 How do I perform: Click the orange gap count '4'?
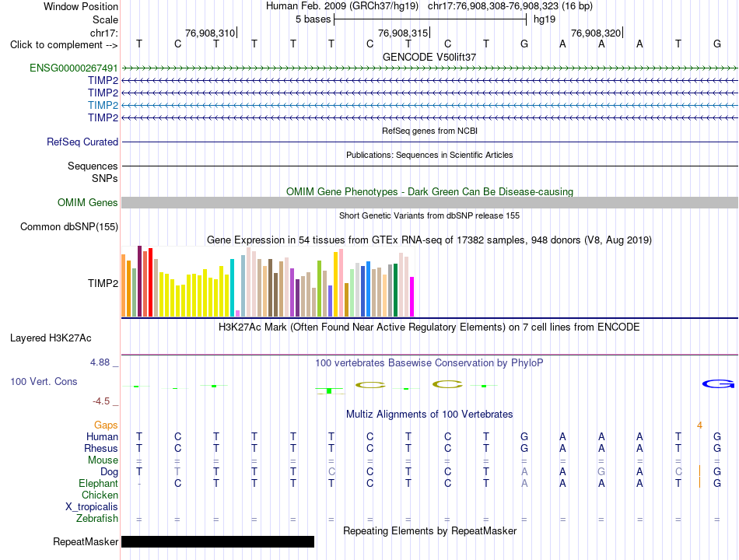tap(700, 425)
